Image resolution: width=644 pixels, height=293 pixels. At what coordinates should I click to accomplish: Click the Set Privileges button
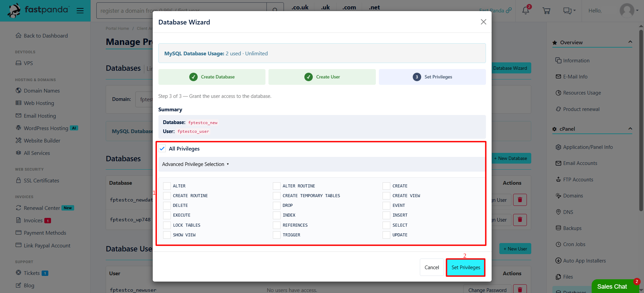[x=465, y=268]
